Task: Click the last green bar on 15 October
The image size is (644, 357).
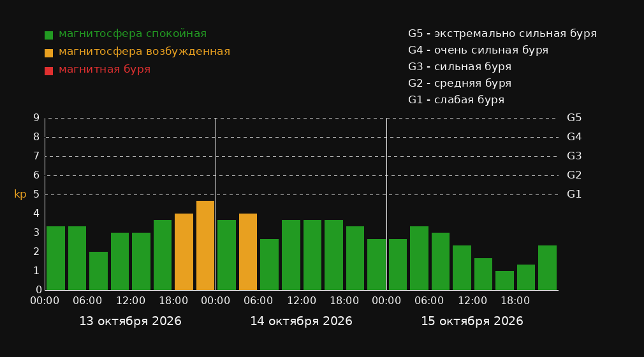Action: click(x=547, y=268)
